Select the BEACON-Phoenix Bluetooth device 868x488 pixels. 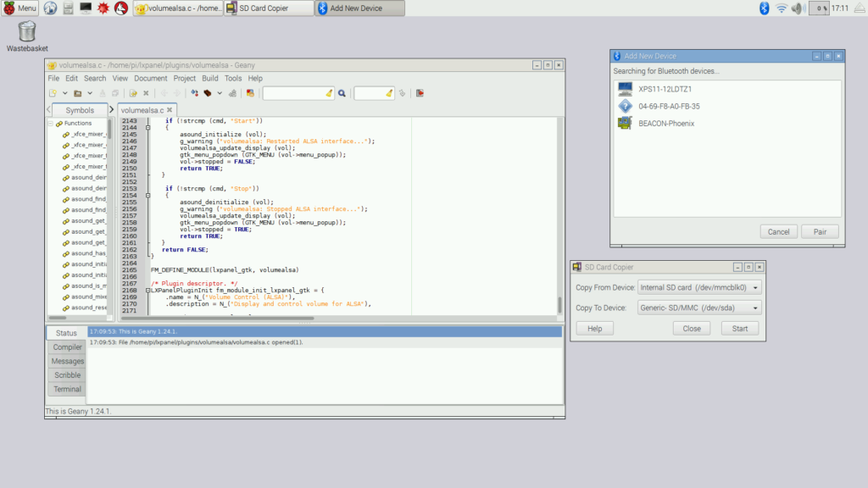pyautogui.click(x=665, y=123)
